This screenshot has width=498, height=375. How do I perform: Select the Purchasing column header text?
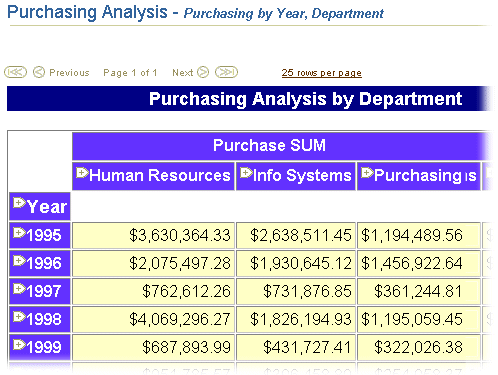[418, 176]
